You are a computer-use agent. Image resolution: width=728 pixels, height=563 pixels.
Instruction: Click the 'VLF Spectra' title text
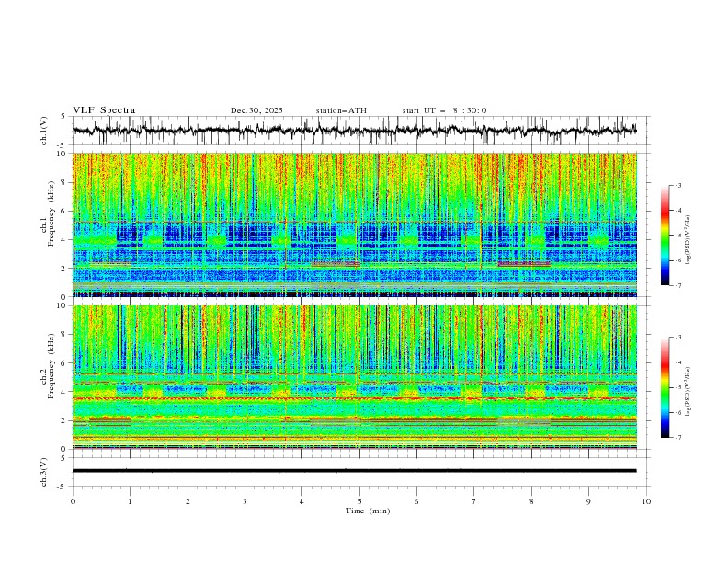pyautogui.click(x=104, y=110)
